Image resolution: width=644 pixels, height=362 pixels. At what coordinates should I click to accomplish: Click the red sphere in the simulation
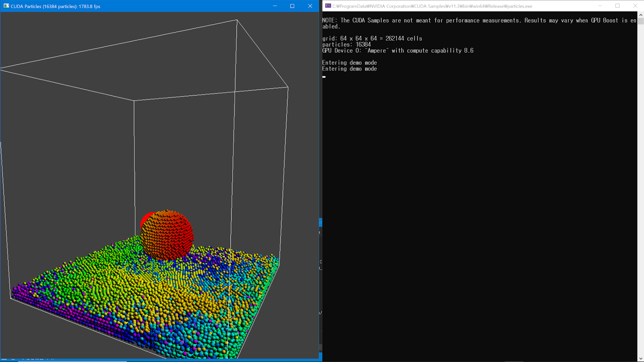click(x=167, y=235)
